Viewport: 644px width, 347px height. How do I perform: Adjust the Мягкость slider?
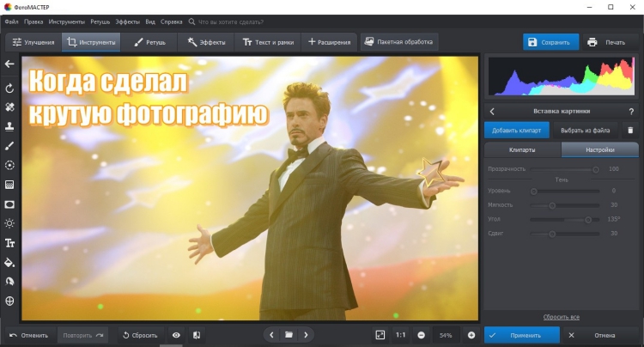tap(565, 205)
